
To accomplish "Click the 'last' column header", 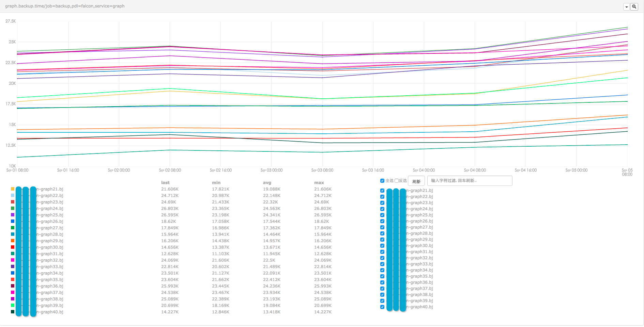I will tap(165, 183).
